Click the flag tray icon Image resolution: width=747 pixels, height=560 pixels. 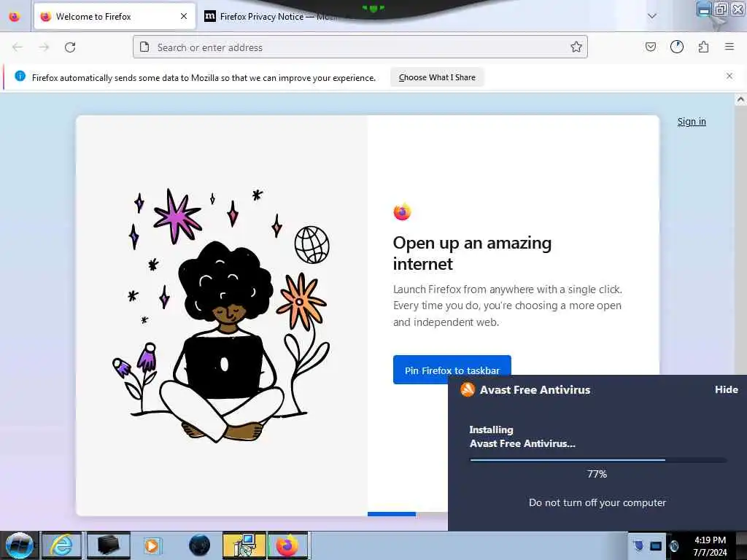point(639,545)
